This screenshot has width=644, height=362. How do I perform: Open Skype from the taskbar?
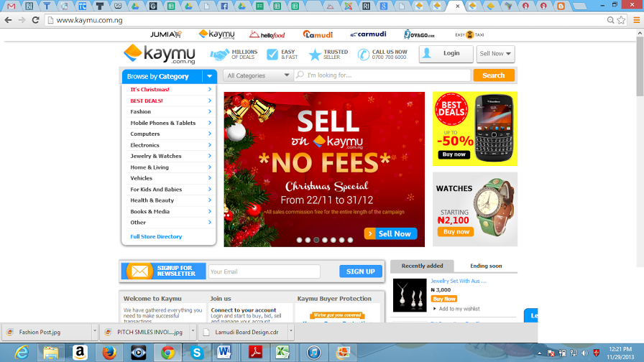click(197, 353)
